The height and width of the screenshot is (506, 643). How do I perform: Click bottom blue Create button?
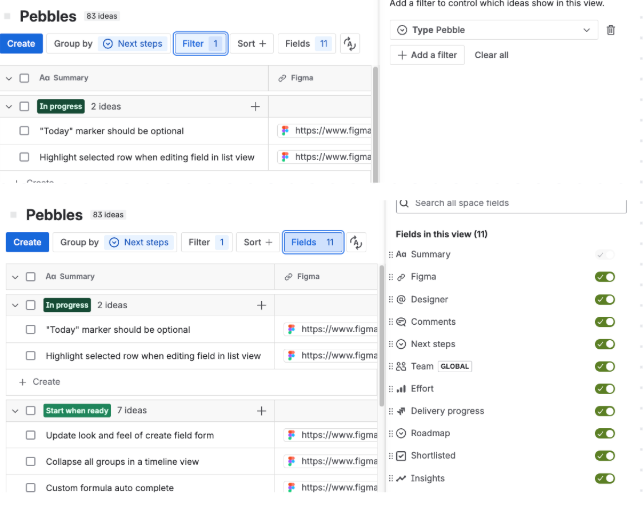tap(27, 242)
